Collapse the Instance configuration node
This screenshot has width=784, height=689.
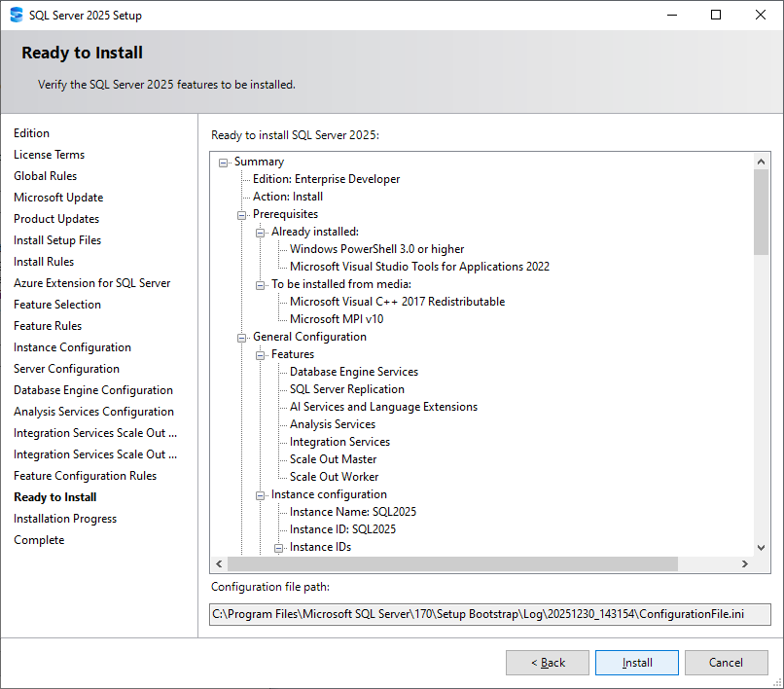tap(260, 495)
